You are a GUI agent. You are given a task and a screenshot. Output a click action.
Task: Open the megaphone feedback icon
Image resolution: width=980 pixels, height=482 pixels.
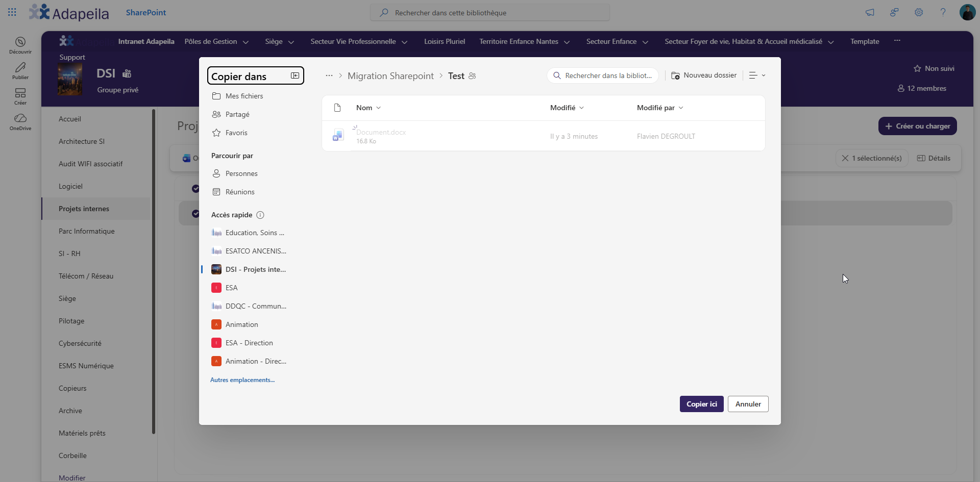click(x=870, y=12)
